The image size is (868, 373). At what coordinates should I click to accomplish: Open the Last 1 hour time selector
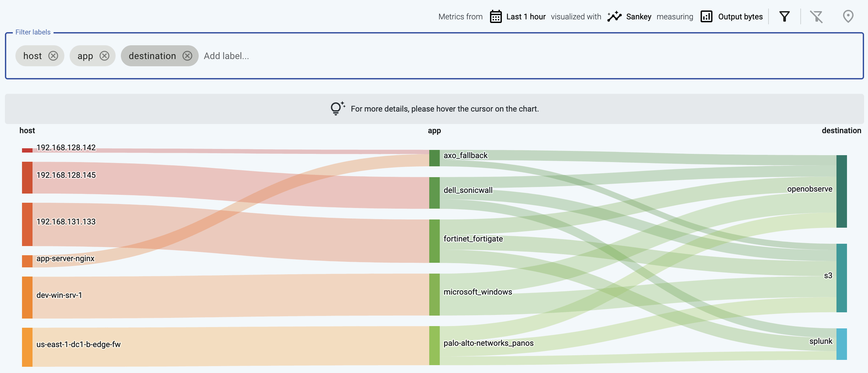coord(526,17)
